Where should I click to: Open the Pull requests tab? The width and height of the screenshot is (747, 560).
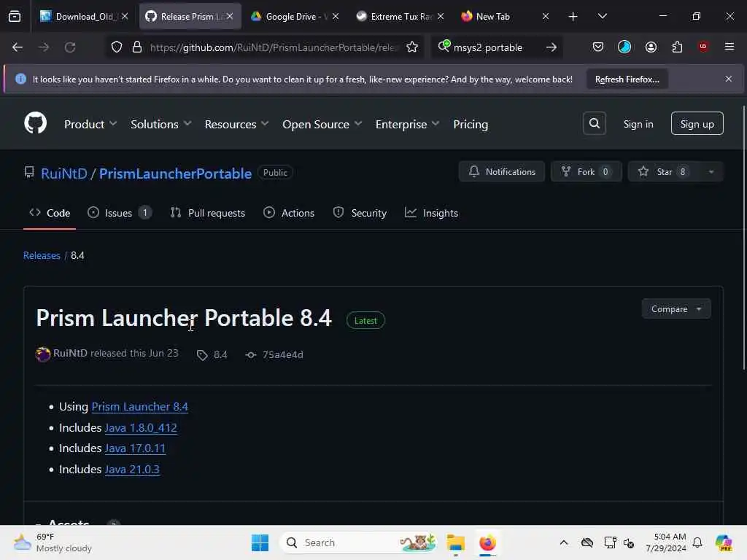(x=208, y=213)
